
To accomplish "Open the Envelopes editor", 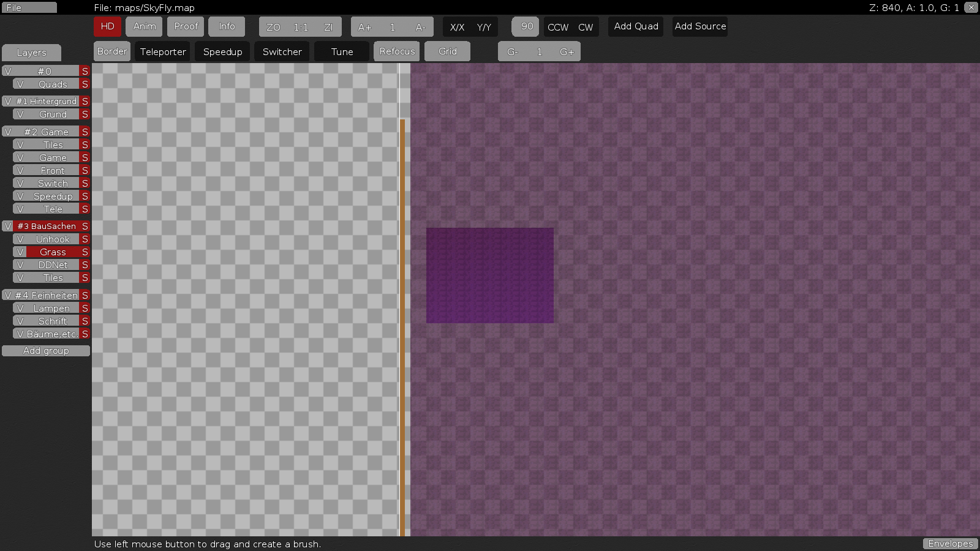I will 950,543.
